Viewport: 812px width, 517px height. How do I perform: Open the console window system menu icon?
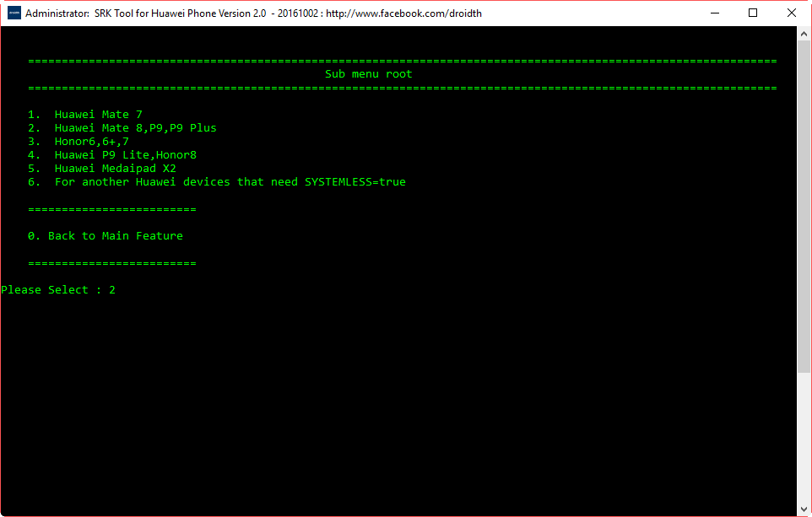tap(14, 13)
